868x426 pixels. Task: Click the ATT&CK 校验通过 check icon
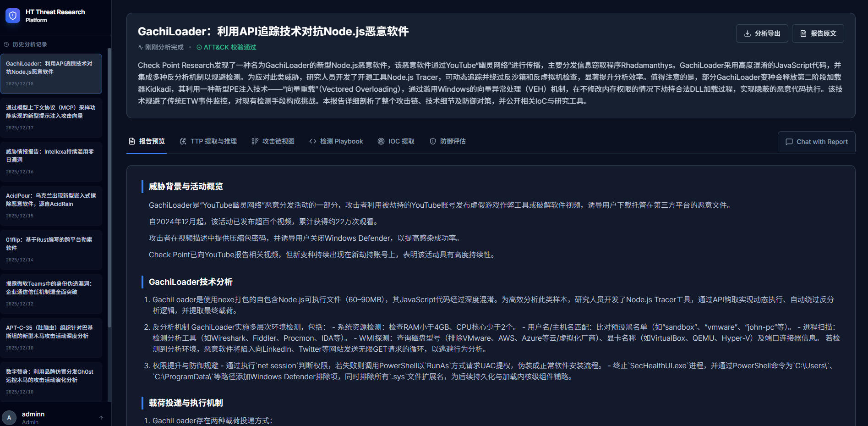pos(199,47)
